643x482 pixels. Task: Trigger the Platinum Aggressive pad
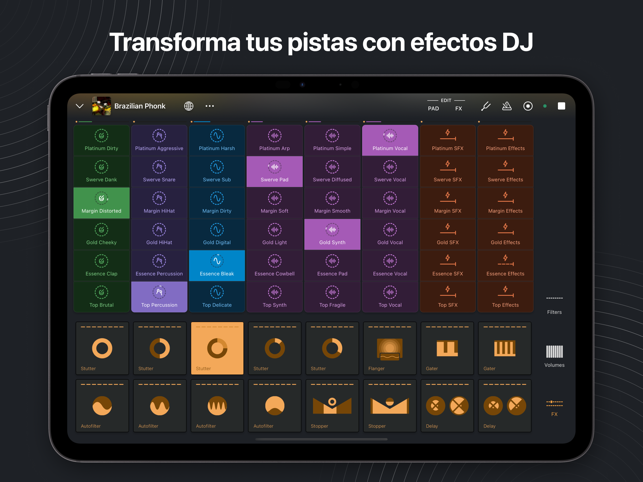(159, 140)
